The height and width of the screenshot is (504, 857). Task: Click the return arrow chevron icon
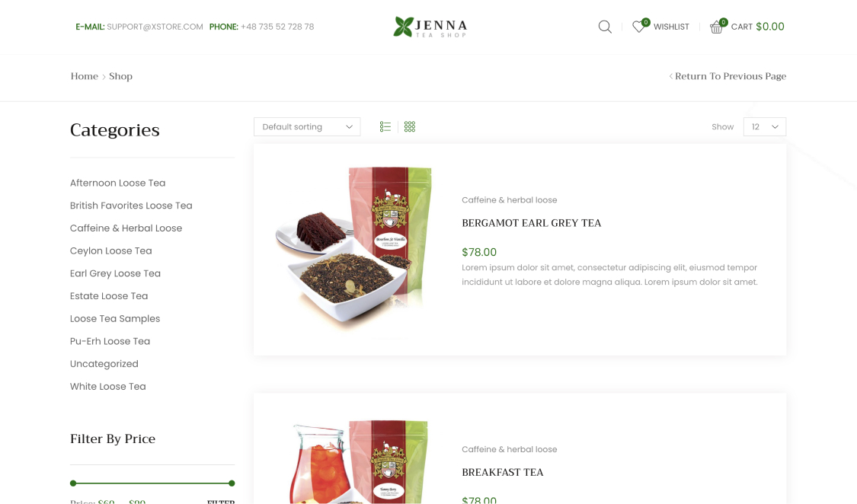(670, 76)
